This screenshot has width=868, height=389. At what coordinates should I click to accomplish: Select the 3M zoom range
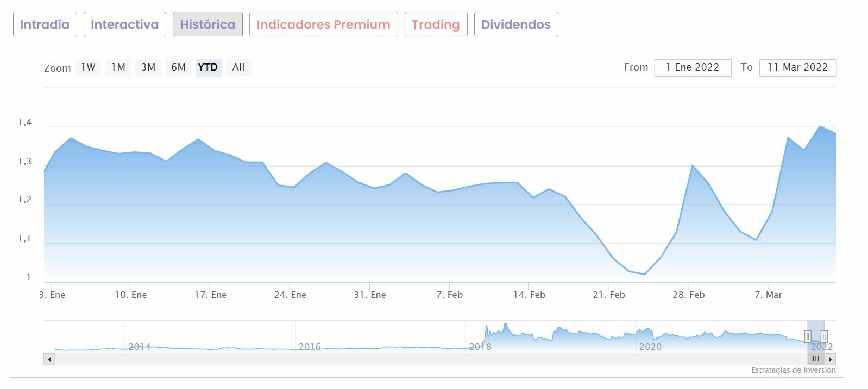click(148, 67)
